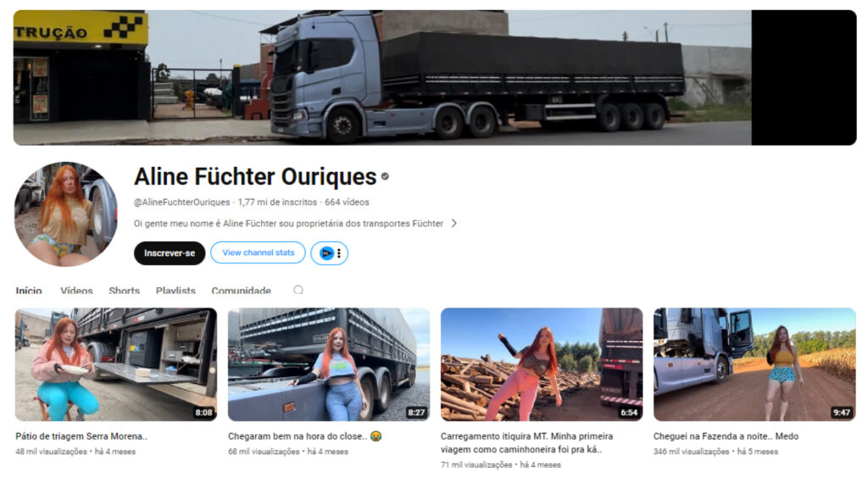The image size is (868, 488).
Task: Click the @AlineFuchterOuriques channel handle
Action: (x=181, y=202)
